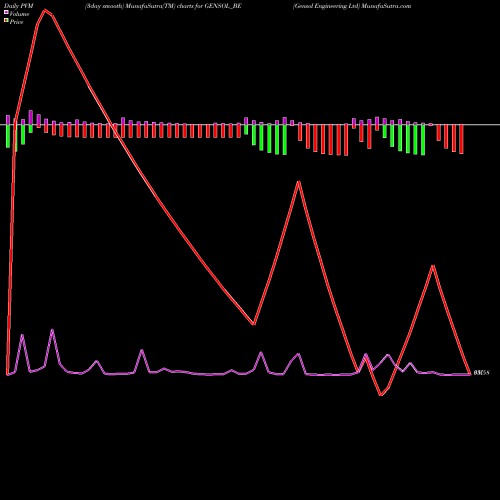Click the Daily PVM title text
This screenshot has height=500, width=500.
pos(18,6)
